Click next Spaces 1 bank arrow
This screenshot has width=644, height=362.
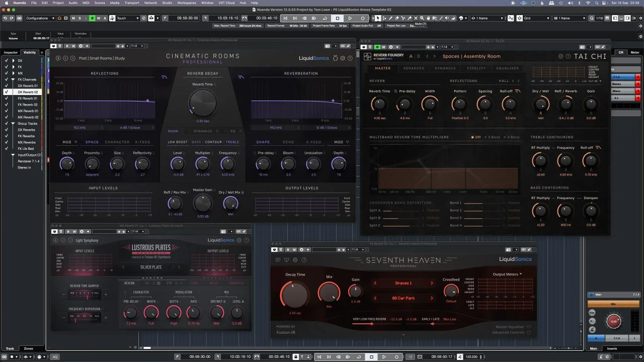(x=431, y=283)
